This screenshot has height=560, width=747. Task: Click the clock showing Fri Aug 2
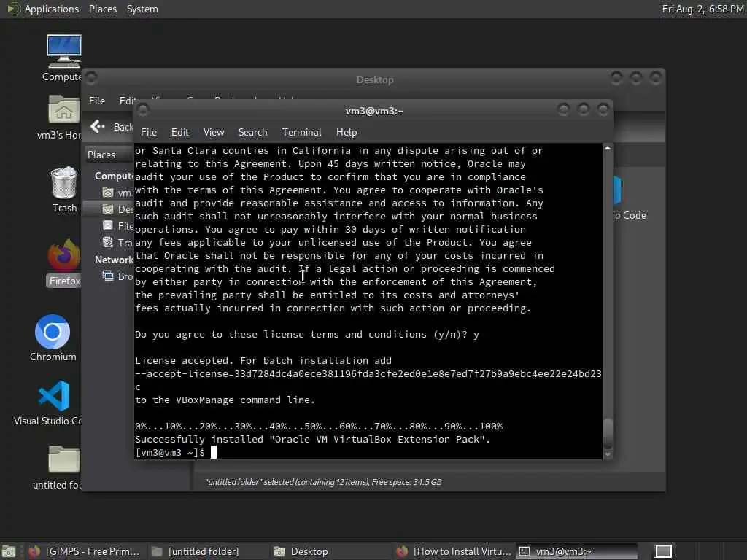(703, 9)
